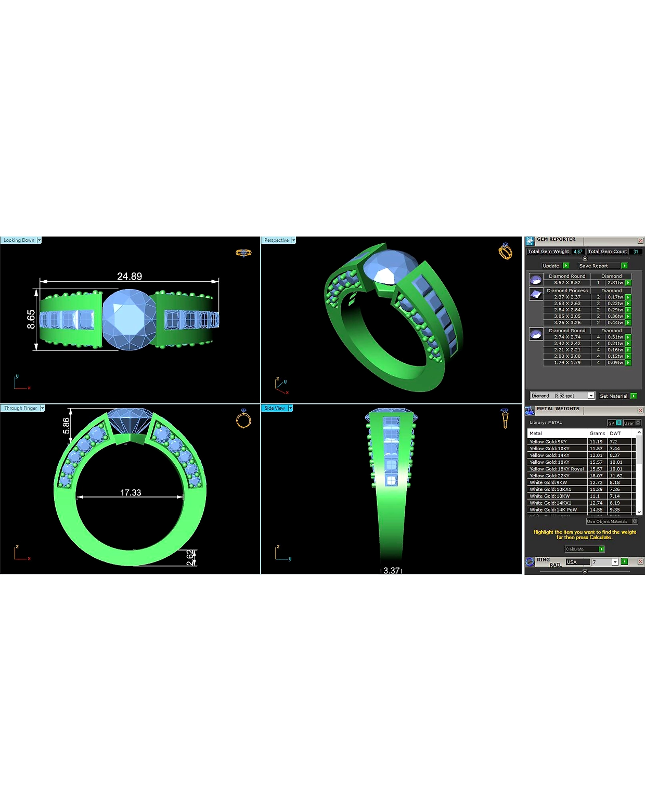Open the Diamond material dropdown

[591, 396]
